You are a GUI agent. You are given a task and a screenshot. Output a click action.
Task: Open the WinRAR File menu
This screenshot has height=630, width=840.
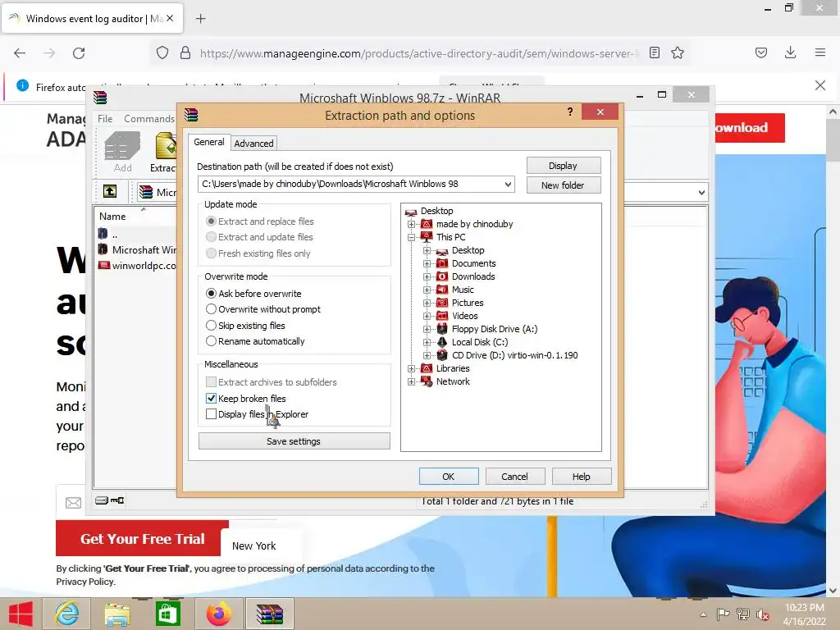coord(105,118)
